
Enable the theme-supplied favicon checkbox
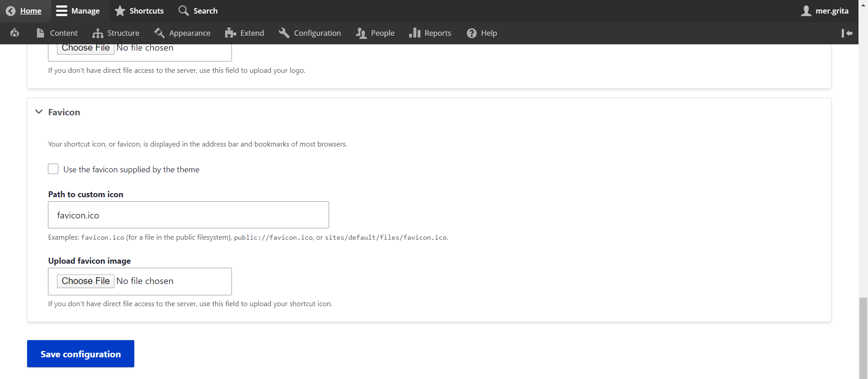point(53,169)
